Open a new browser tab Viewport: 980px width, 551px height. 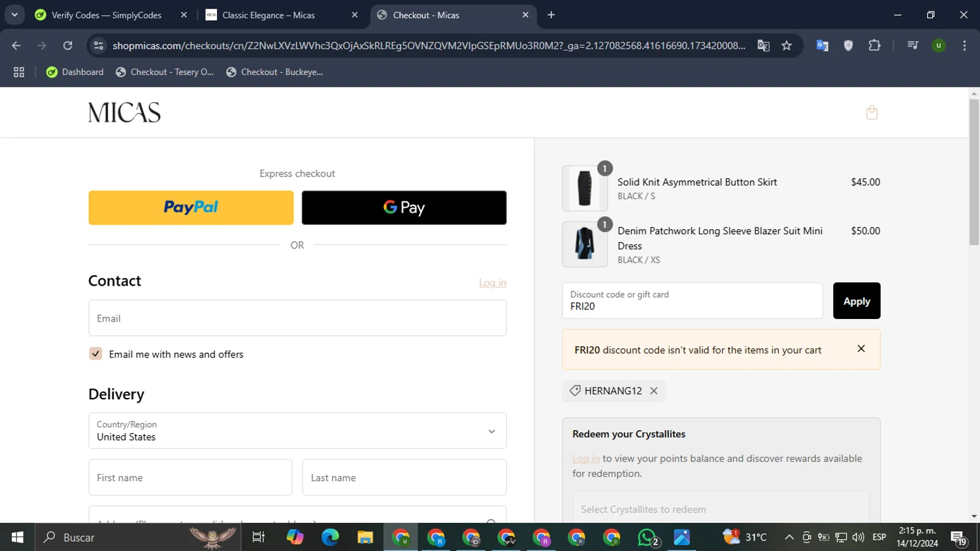tap(551, 15)
